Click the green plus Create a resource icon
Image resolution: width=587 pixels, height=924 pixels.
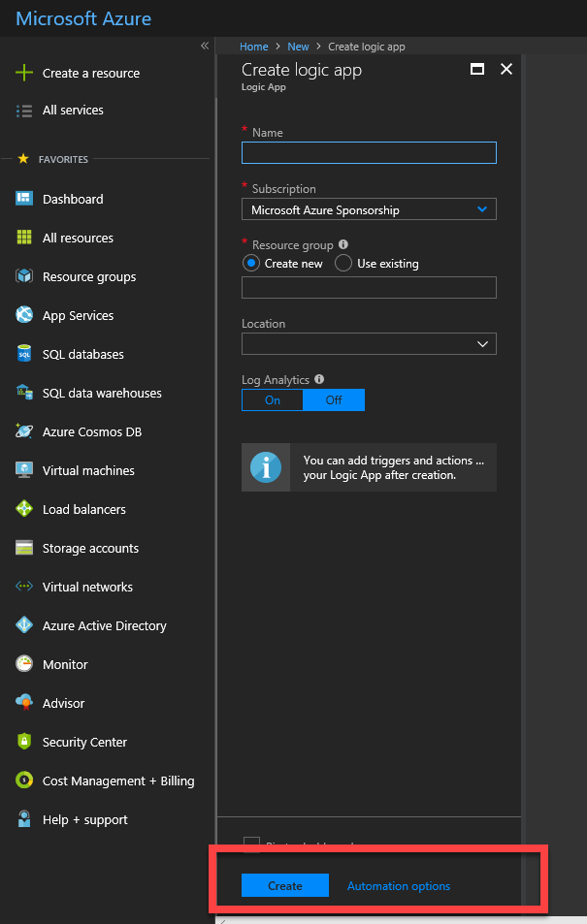click(24, 73)
